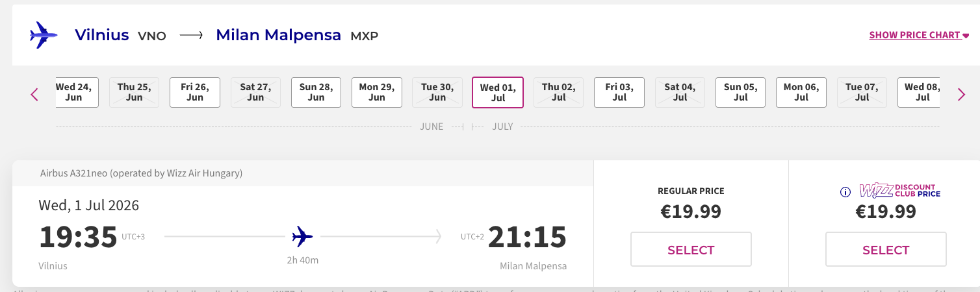Choose the Sun 28, Jun date
The height and width of the screenshot is (292, 980).
click(316, 92)
